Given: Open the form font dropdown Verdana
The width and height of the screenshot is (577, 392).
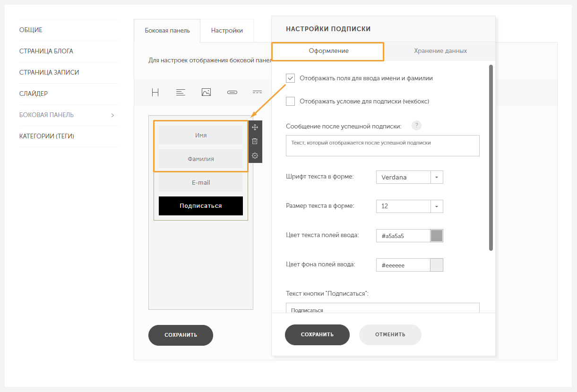Looking at the screenshot, I should tap(410, 177).
